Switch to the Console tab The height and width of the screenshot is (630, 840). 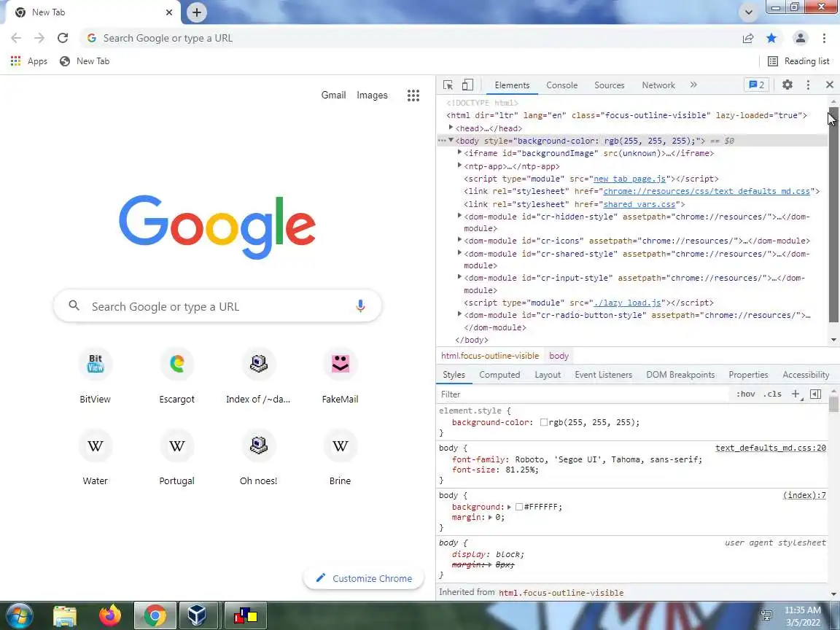pos(562,85)
